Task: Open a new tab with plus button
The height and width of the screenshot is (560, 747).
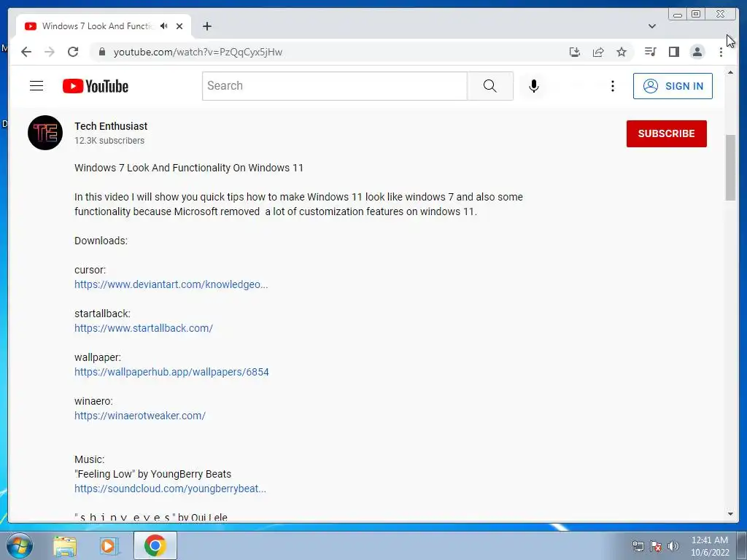Action: point(206,26)
